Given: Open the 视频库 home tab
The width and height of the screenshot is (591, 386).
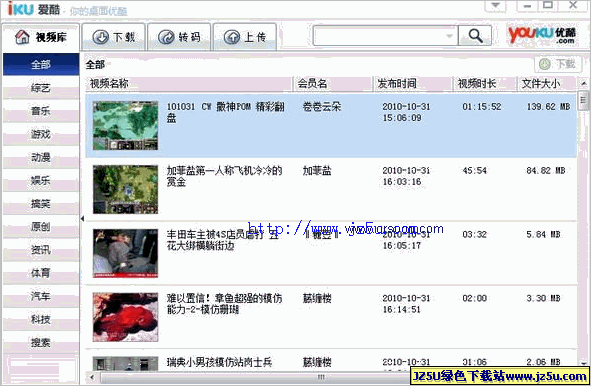Looking at the screenshot, I should (x=40, y=37).
